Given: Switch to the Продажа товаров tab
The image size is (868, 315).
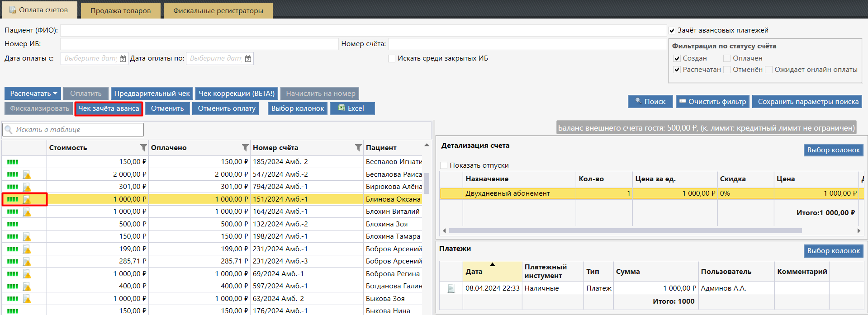Looking at the screenshot, I should click(120, 11).
